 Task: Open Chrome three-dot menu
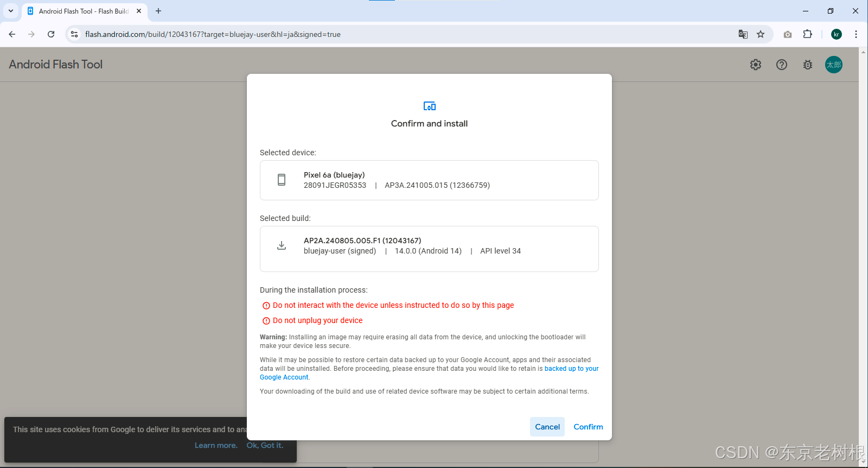click(856, 34)
